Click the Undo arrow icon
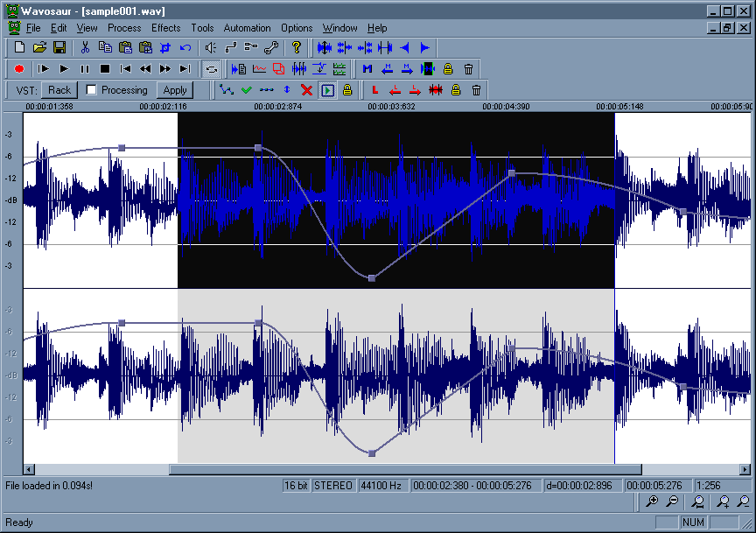Image resolution: width=756 pixels, height=533 pixels. coord(185,47)
